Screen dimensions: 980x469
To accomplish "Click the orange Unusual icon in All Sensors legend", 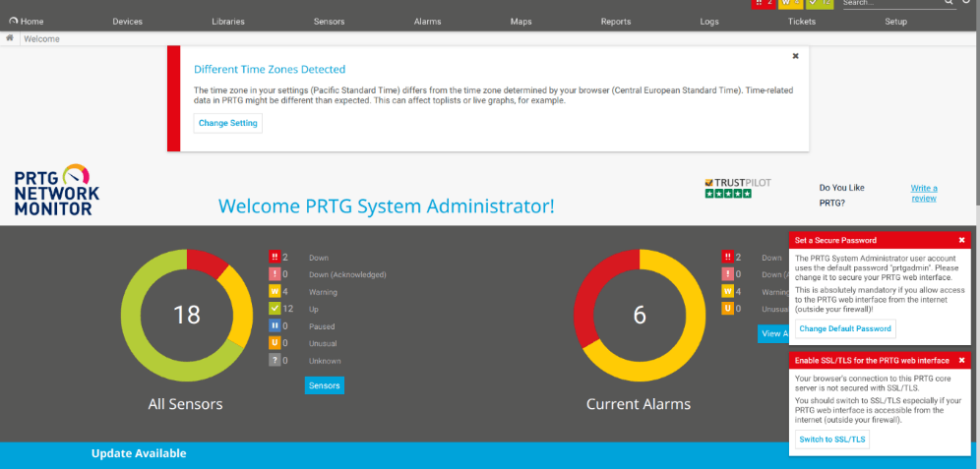I will 275,343.
